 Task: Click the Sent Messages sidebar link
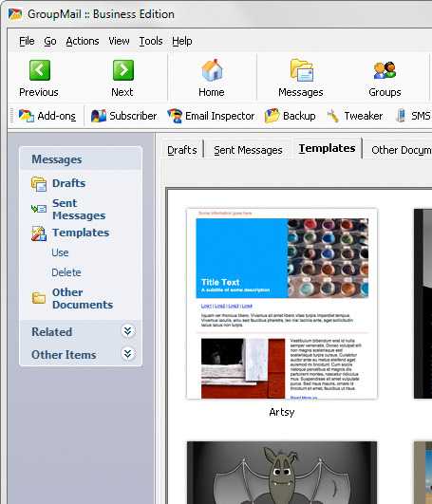click(79, 209)
